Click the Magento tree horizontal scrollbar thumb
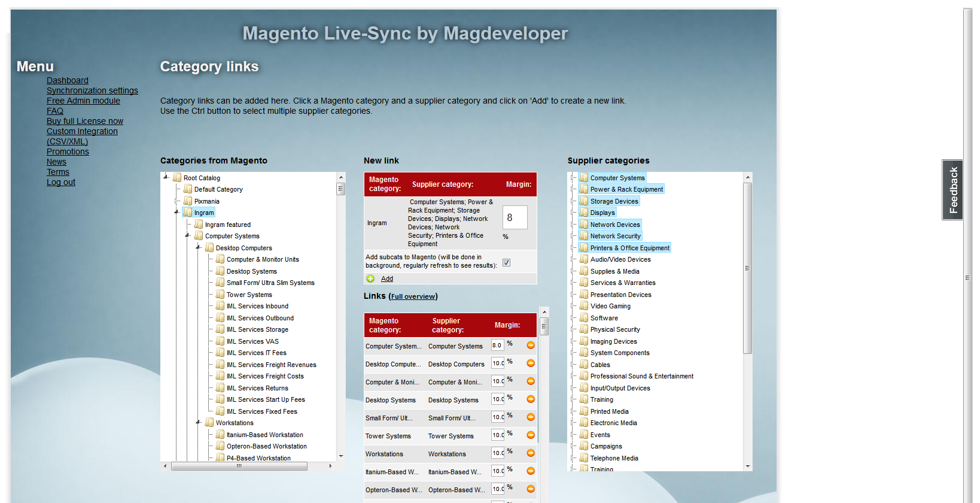Image resolution: width=980 pixels, height=503 pixels. pyautogui.click(x=239, y=466)
